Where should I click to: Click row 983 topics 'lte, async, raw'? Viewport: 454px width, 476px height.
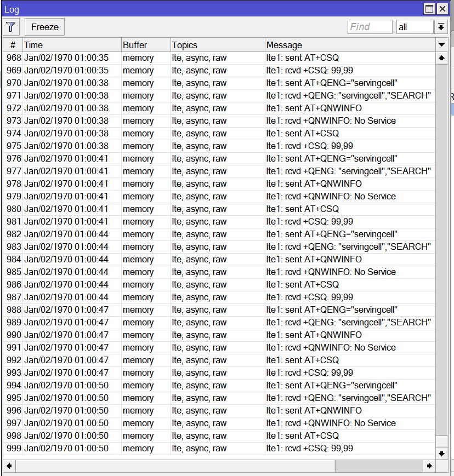click(x=199, y=247)
